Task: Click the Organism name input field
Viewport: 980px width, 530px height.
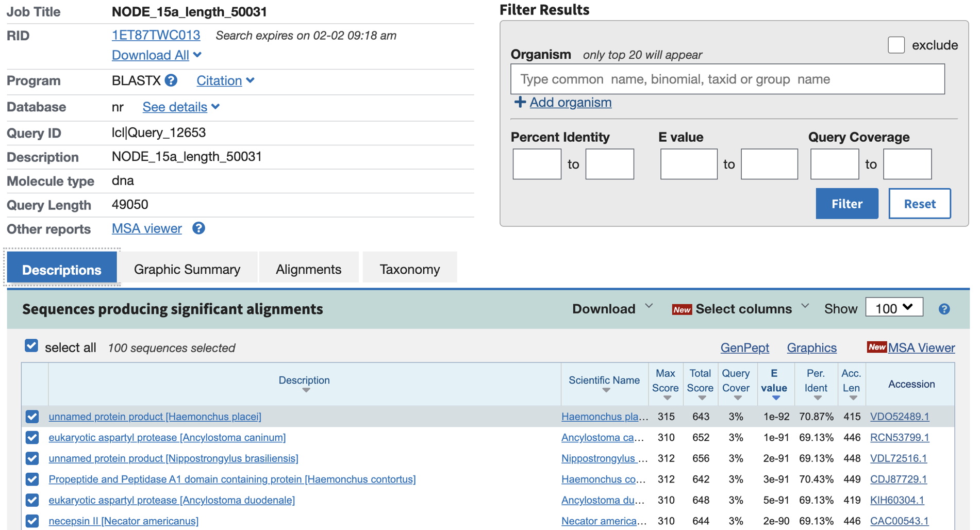Action: 727,79
